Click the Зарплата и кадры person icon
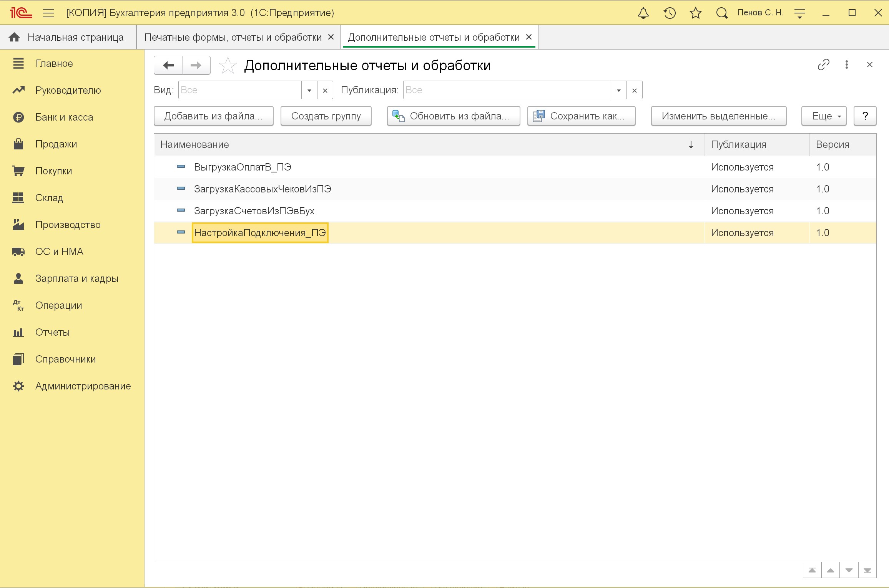The height and width of the screenshot is (588, 889). (x=18, y=278)
